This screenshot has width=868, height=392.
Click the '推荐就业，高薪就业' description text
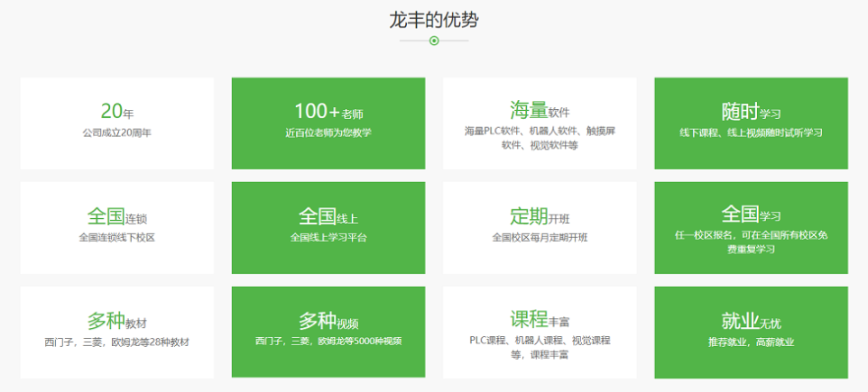pyautogui.click(x=751, y=342)
